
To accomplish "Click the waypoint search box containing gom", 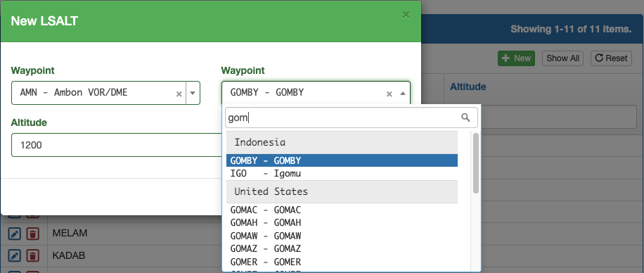I will pyautogui.click(x=352, y=118).
